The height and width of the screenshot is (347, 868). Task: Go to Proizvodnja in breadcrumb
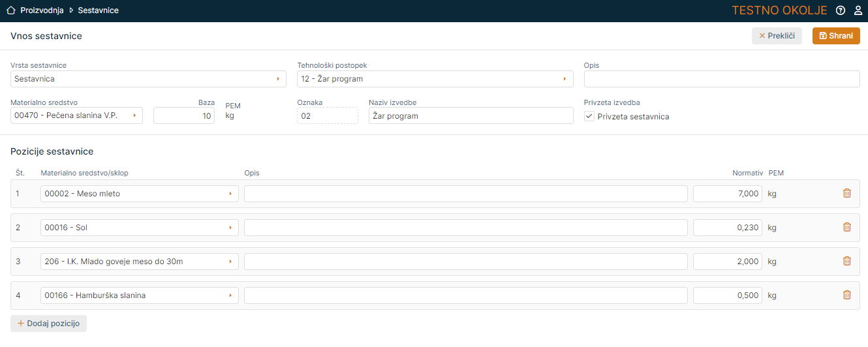tap(42, 10)
